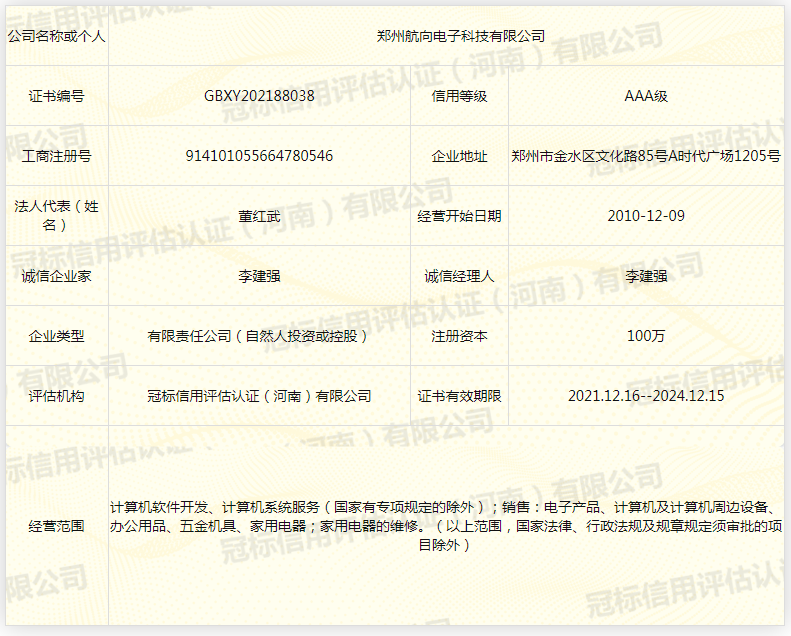The width and height of the screenshot is (791, 636).
Task: Click the 经营范围 label cell
Action: click(x=56, y=526)
